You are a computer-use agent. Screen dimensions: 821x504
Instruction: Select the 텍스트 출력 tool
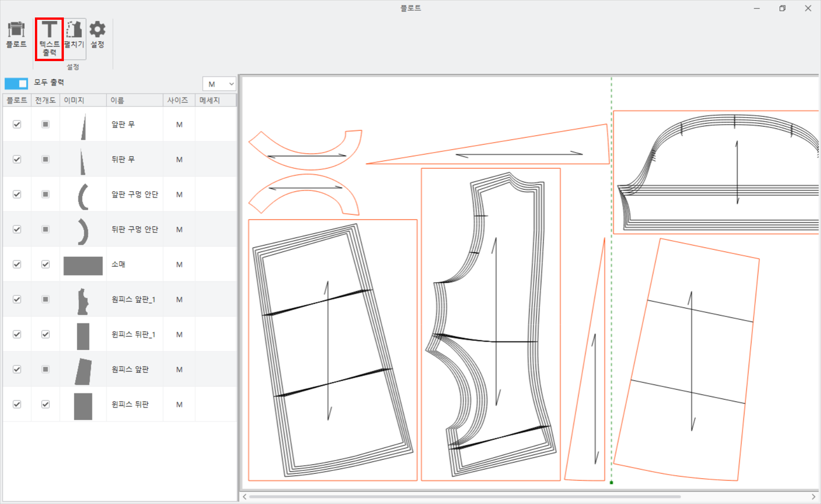pyautogui.click(x=49, y=39)
